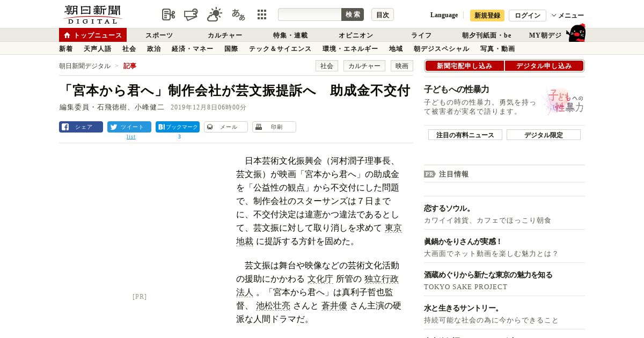Image resolution: width=644 pixels, height=338 pixels.
Task: Click the ログイン button
Action: click(528, 15)
